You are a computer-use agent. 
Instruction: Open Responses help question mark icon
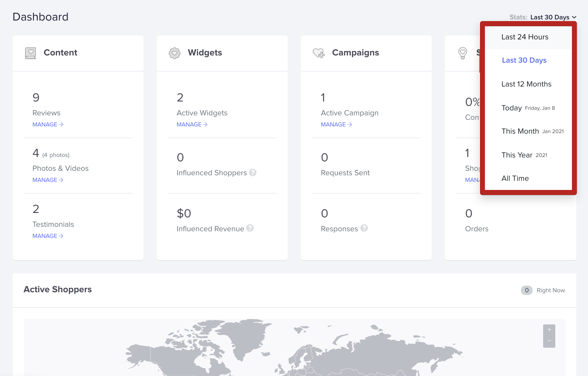click(x=364, y=228)
